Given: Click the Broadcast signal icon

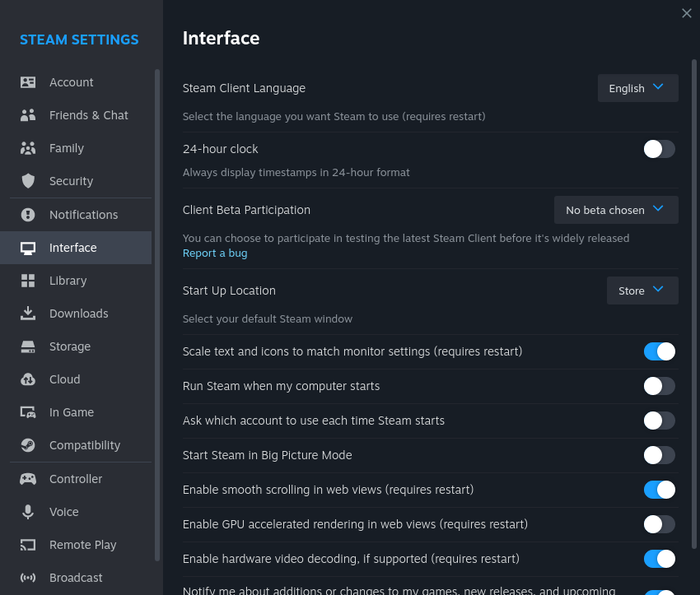Looking at the screenshot, I should click(x=27, y=577).
